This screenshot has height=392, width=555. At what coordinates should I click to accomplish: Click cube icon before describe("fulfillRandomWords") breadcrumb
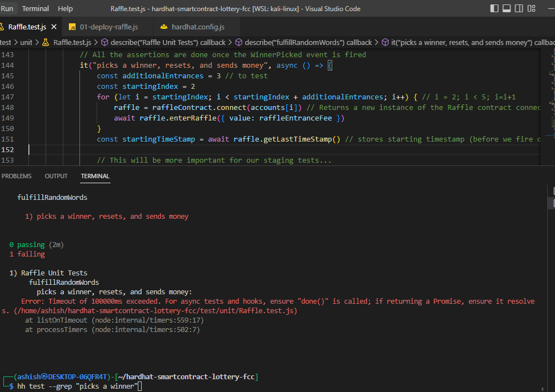coord(239,42)
